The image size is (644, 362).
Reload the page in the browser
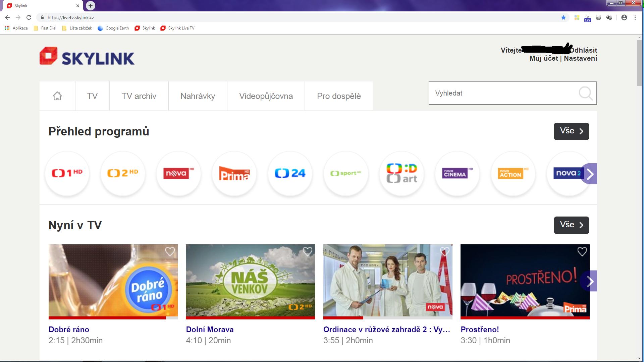pos(29,17)
